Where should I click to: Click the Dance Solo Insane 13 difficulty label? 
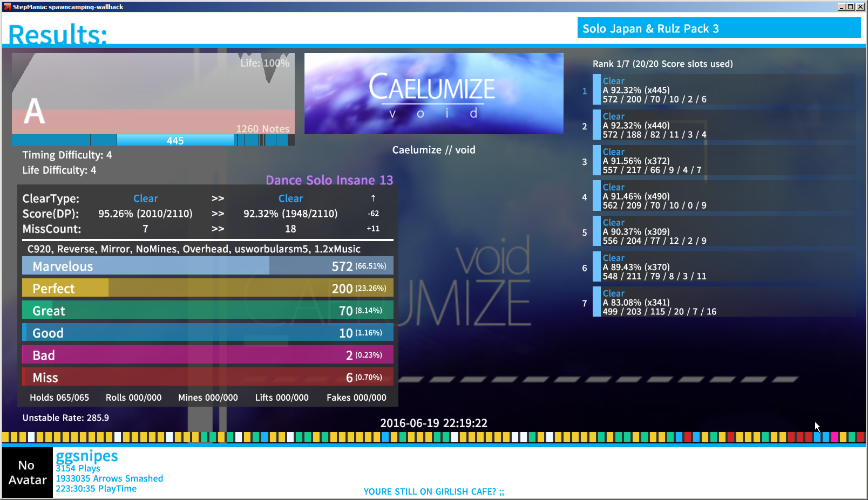click(x=329, y=180)
